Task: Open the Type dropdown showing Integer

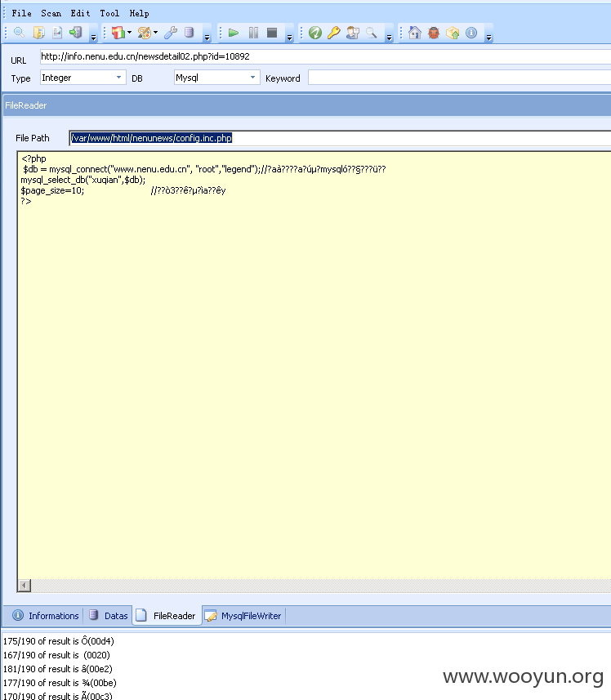Action: pyautogui.click(x=83, y=78)
